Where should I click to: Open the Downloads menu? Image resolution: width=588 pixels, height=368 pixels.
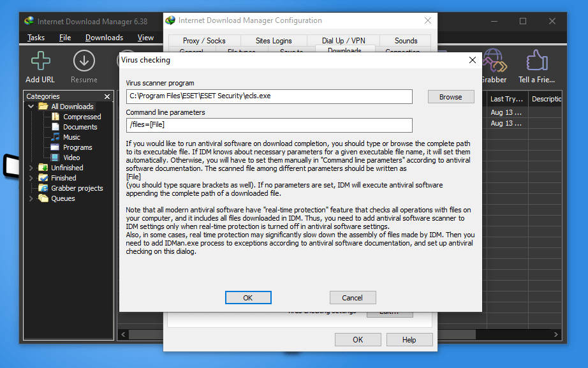(104, 38)
